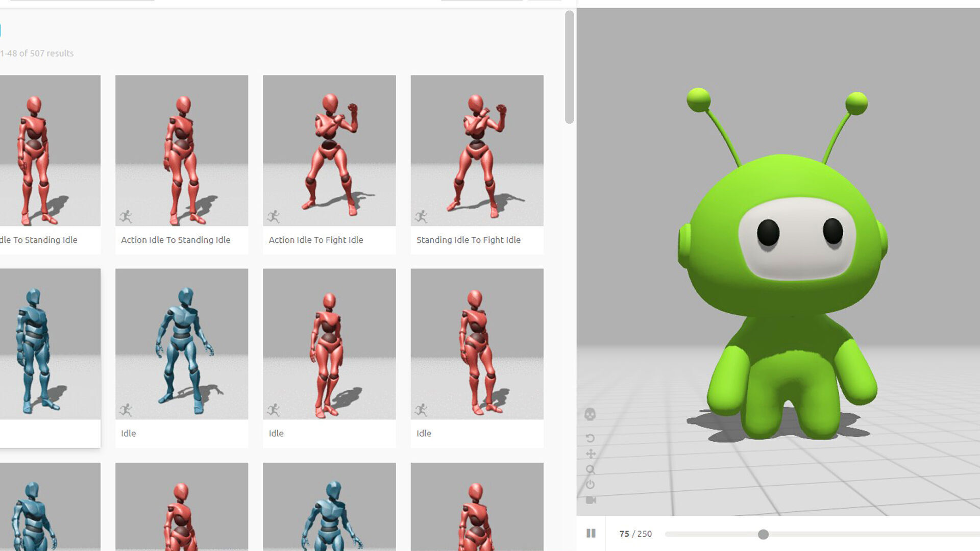The width and height of the screenshot is (980, 551).
Task: Click the running-figure icon on blue robot Idle card
Action: click(126, 410)
